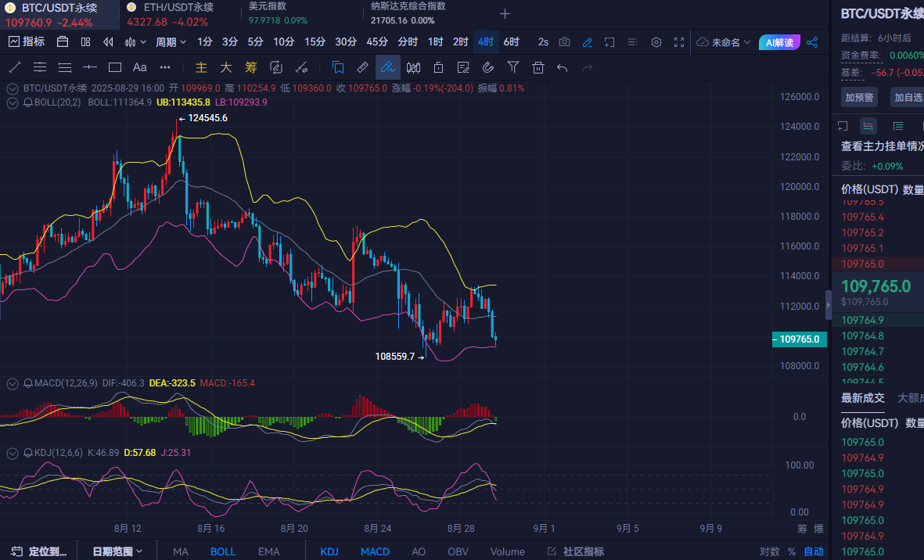This screenshot has height=560, width=924.
Task: Open the BTC/USDT永续 ticker tab
Action: pos(59,15)
